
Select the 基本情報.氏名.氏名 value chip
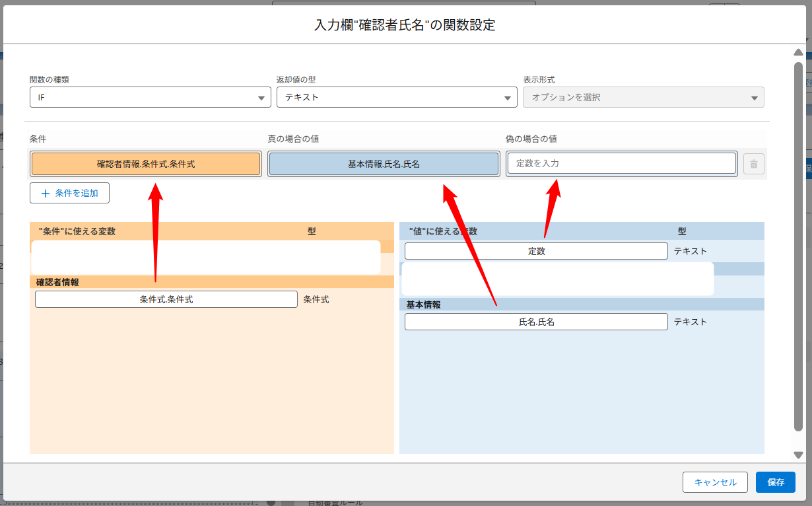(x=383, y=163)
